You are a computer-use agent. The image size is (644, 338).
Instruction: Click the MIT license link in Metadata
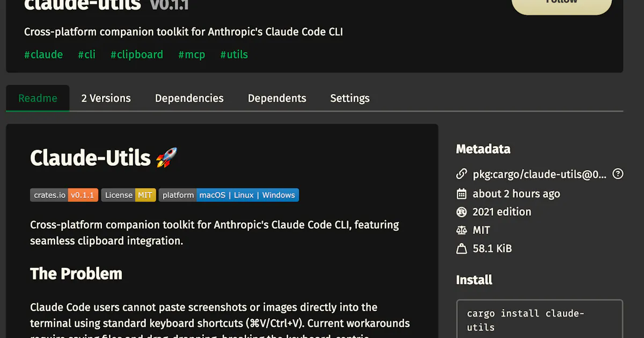[x=481, y=230]
